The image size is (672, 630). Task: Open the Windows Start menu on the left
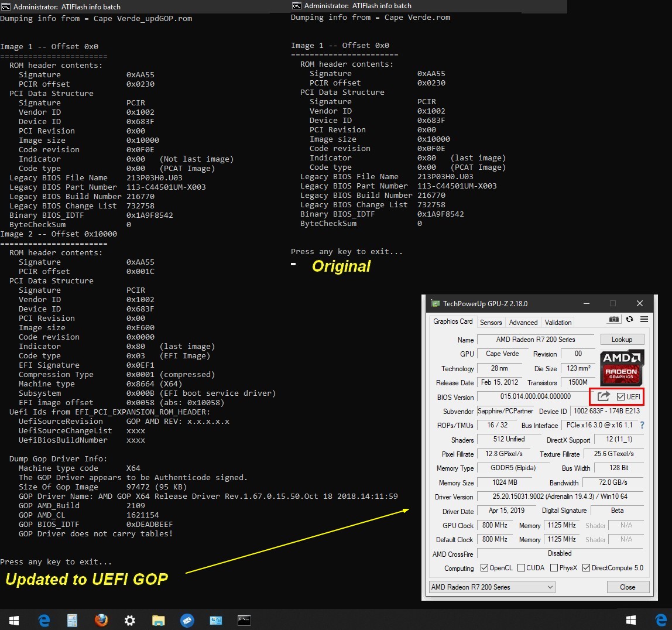pyautogui.click(x=14, y=620)
